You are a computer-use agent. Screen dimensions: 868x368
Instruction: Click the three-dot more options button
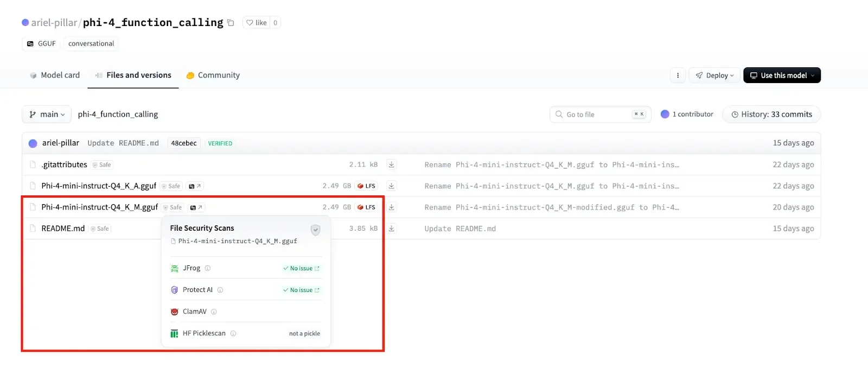[x=678, y=75]
